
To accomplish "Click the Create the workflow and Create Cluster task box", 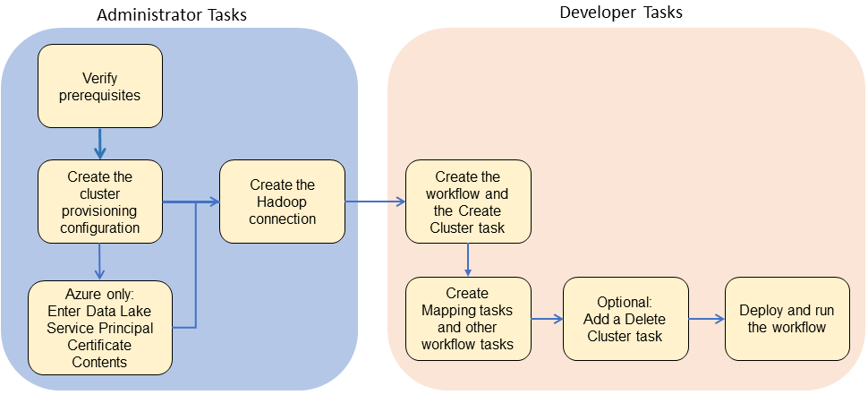I will [467, 202].
